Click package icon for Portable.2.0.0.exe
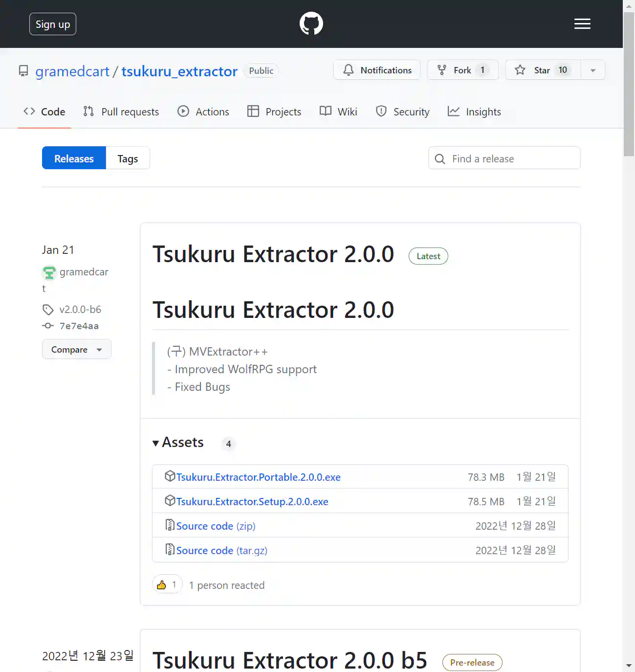Screen dimensions: 635x672 point(170,476)
